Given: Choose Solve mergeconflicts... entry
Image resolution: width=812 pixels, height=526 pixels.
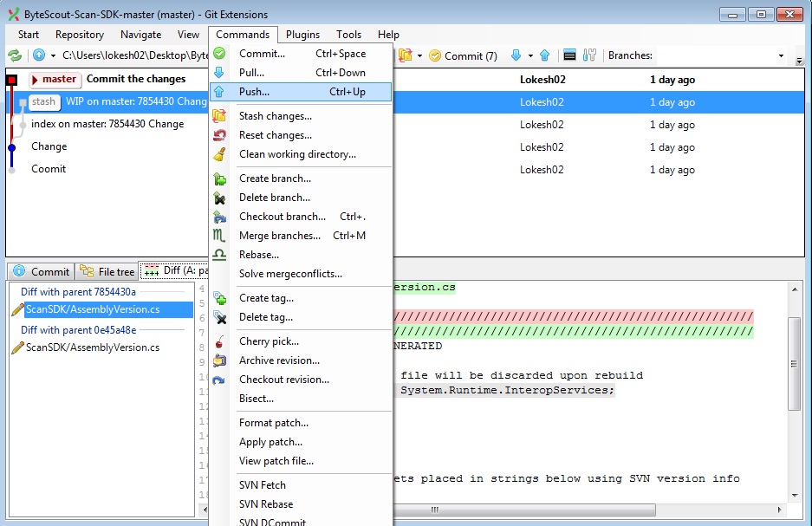Looking at the screenshot, I should pos(301,274).
